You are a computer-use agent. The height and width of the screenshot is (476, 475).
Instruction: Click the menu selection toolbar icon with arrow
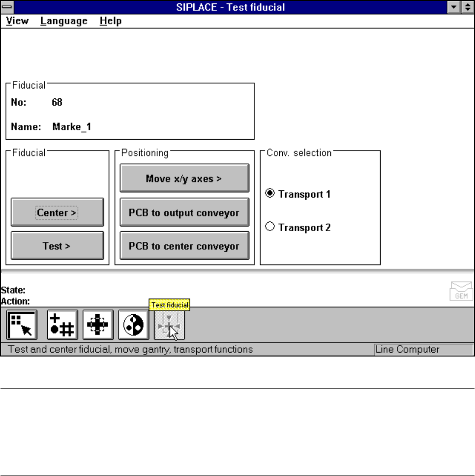[22, 325]
